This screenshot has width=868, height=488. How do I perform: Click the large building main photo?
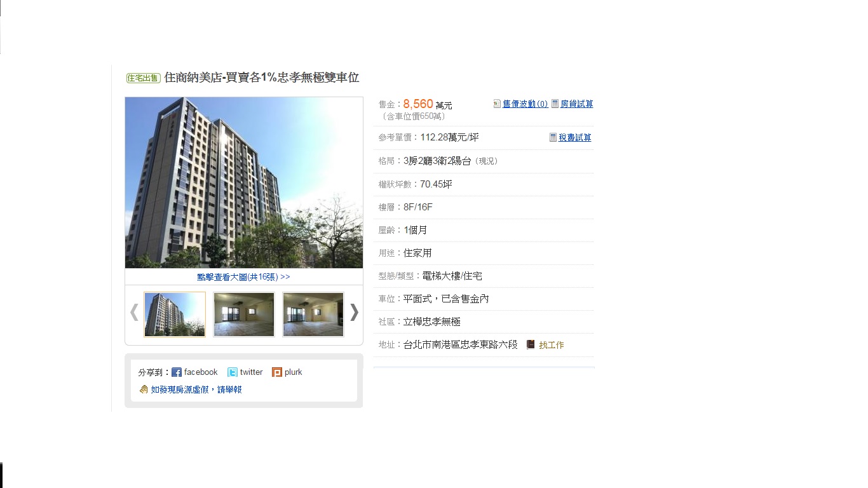pyautogui.click(x=244, y=183)
